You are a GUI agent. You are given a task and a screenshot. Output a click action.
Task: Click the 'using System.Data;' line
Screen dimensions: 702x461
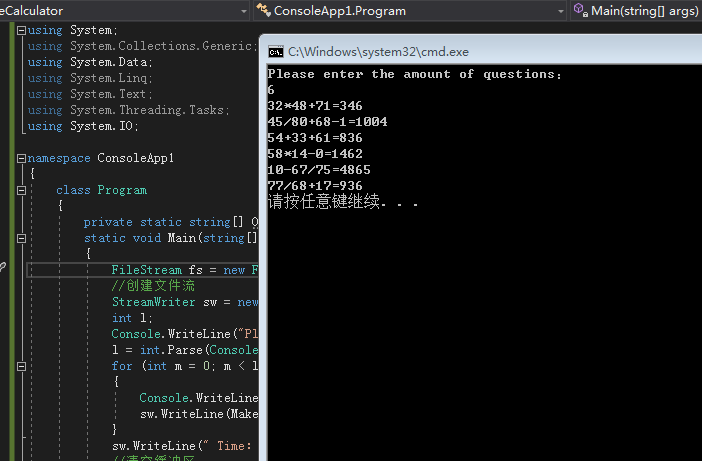[90, 62]
